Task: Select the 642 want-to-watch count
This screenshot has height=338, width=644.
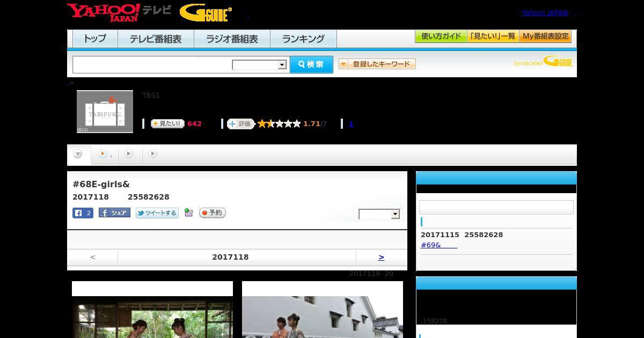Action: (194, 124)
